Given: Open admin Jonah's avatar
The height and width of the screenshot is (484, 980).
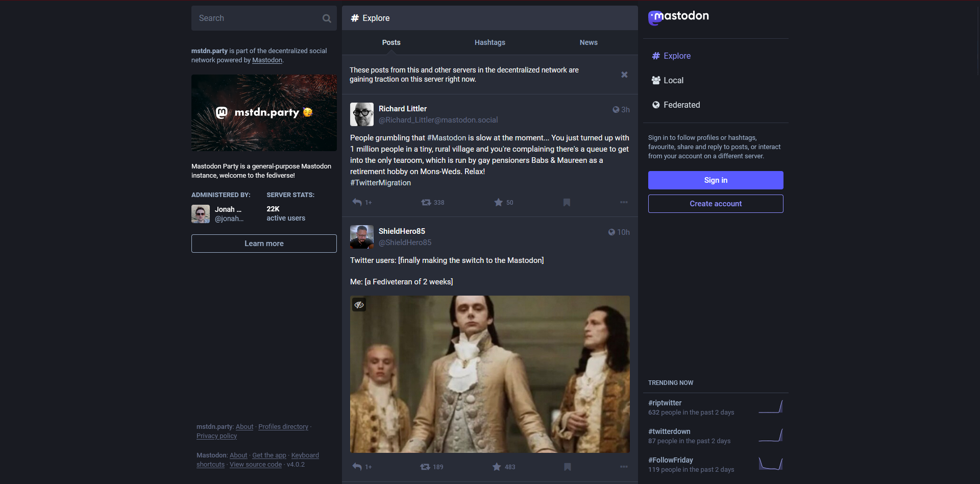Looking at the screenshot, I should [x=201, y=214].
